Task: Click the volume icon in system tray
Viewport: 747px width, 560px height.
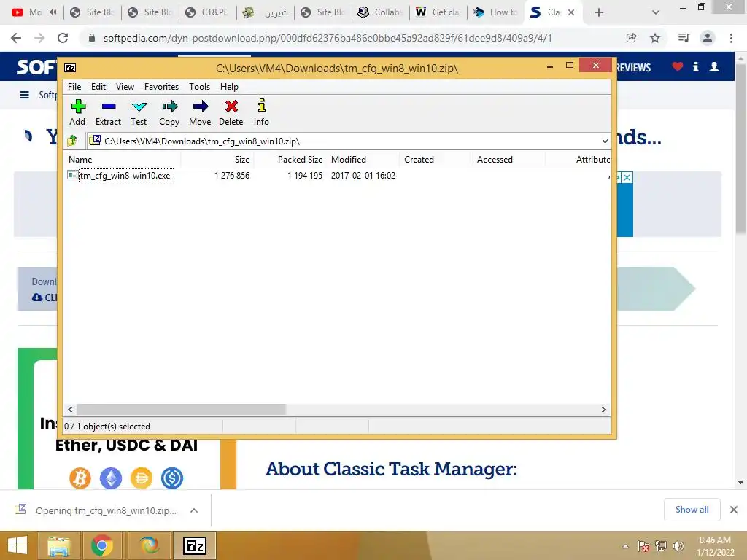Action: pyautogui.click(x=678, y=546)
